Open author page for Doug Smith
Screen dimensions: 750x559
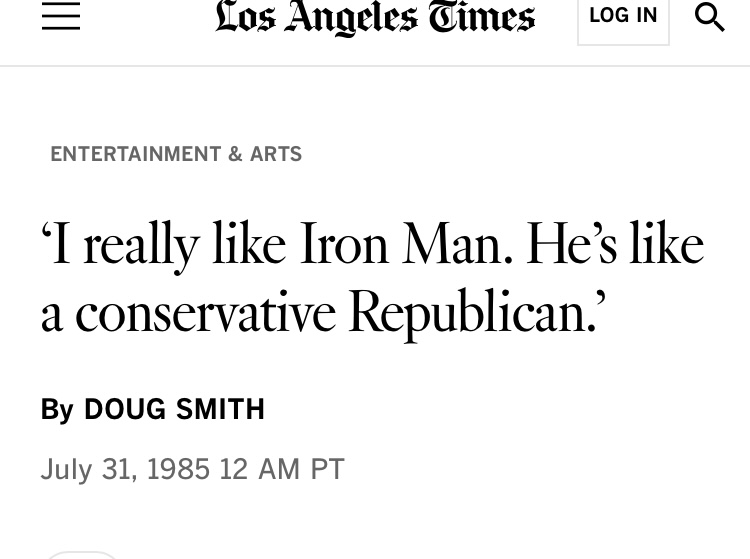coord(175,409)
